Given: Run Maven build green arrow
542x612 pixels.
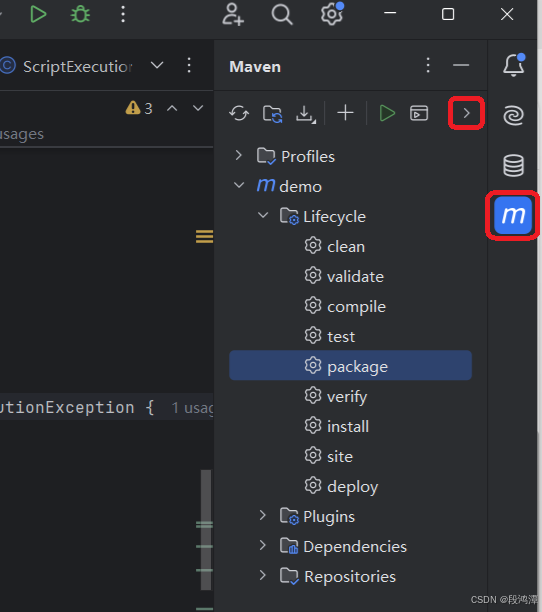Looking at the screenshot, I should pyautogui.click(x=387, y=113).
